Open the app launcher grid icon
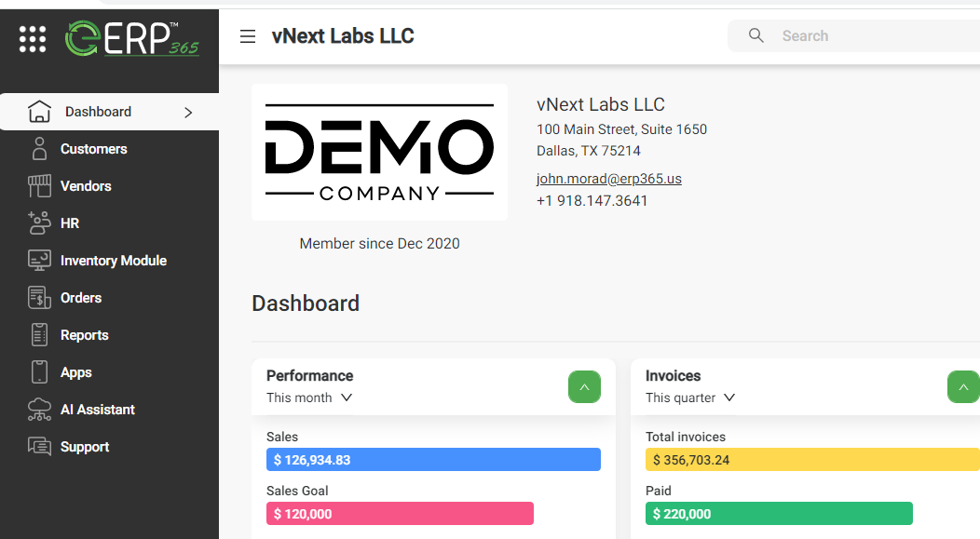980x539 pixels. [x=33, y=38]
